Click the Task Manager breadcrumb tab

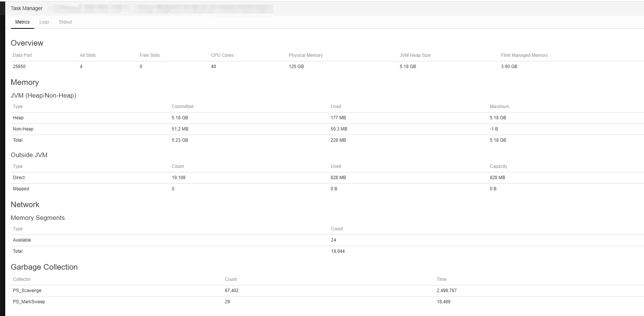[x=27, y=8]
